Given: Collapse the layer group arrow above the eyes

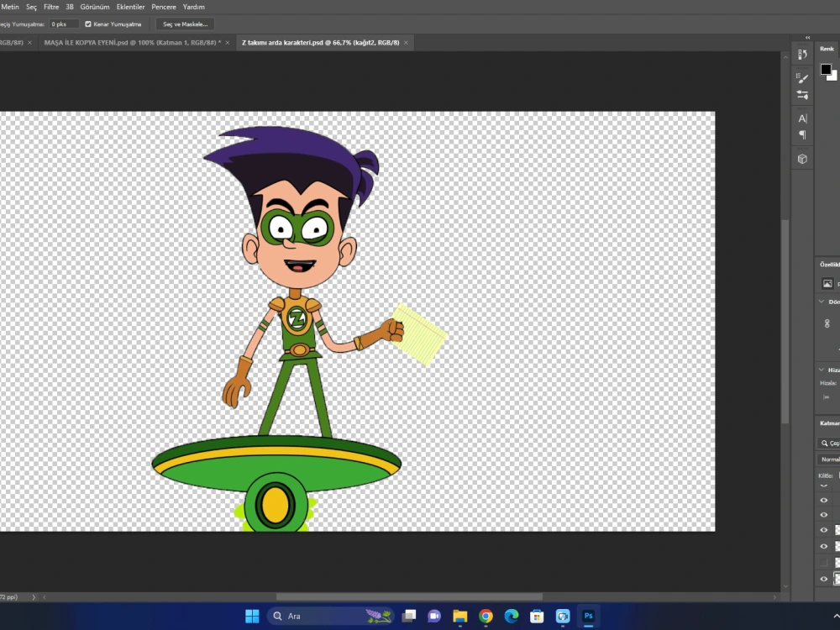Looking at the screenshot, I should 824,486.
